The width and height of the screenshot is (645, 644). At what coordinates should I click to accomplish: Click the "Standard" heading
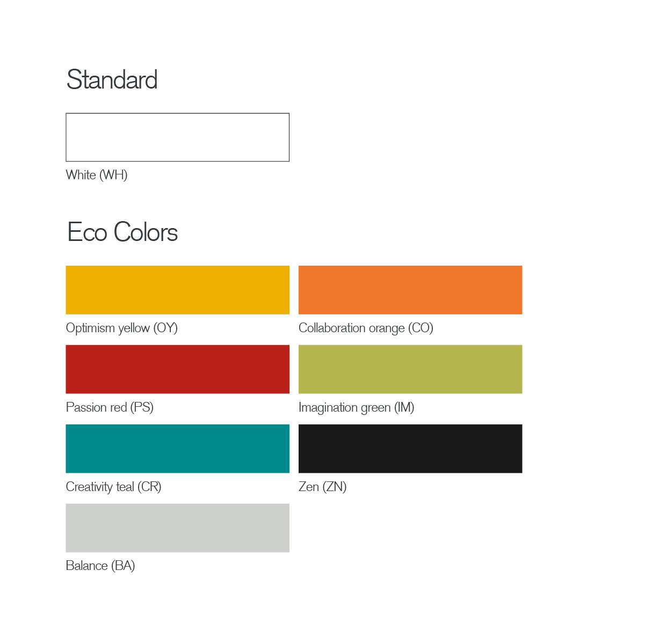112,79
